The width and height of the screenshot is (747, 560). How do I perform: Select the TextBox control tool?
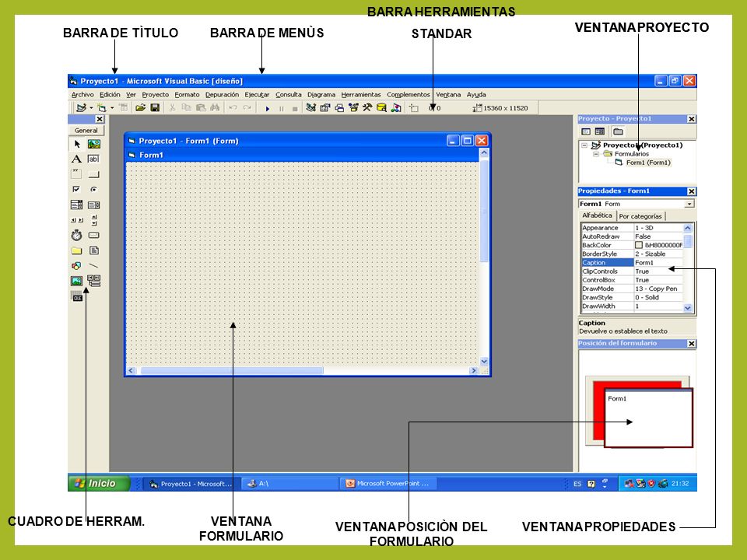pos(94,159)
